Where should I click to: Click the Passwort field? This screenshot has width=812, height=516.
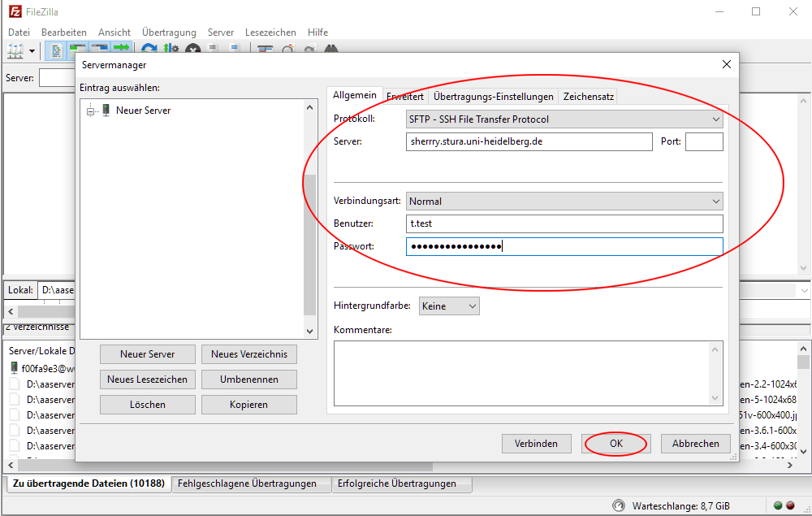pos(564,246)
